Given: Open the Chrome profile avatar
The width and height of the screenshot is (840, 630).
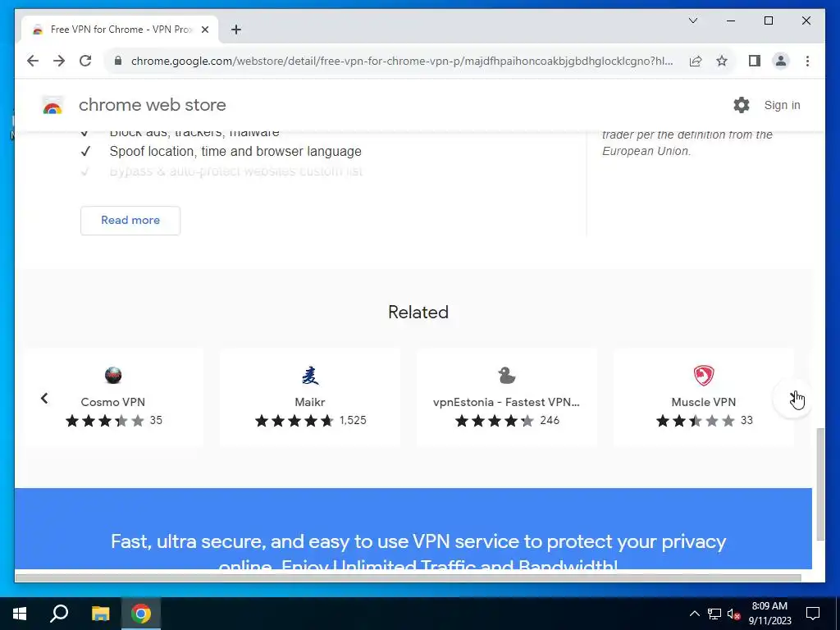Looking at the screenshot, I should pos(781,61).
